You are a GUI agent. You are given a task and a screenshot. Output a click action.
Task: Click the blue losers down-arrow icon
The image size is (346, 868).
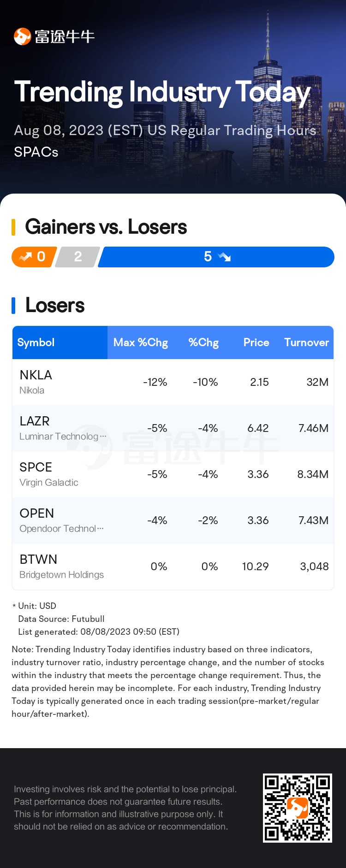(x=224, y=257)
